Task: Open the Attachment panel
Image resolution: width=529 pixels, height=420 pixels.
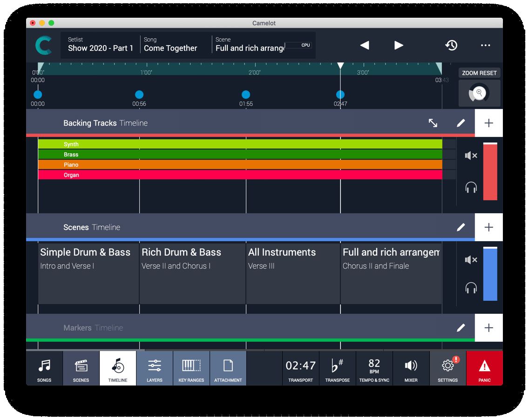Action: tap(228, 368)
